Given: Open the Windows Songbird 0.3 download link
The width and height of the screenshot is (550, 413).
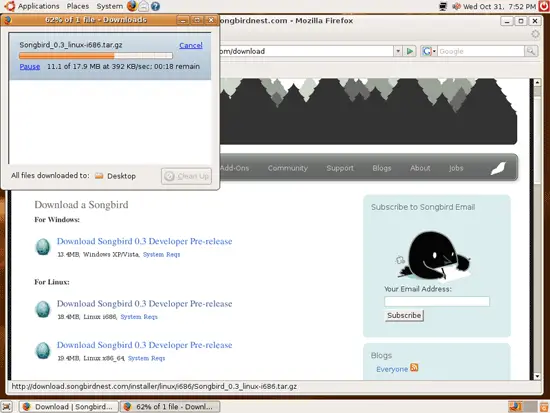Looking at the screenshot, I should point(145,241).
